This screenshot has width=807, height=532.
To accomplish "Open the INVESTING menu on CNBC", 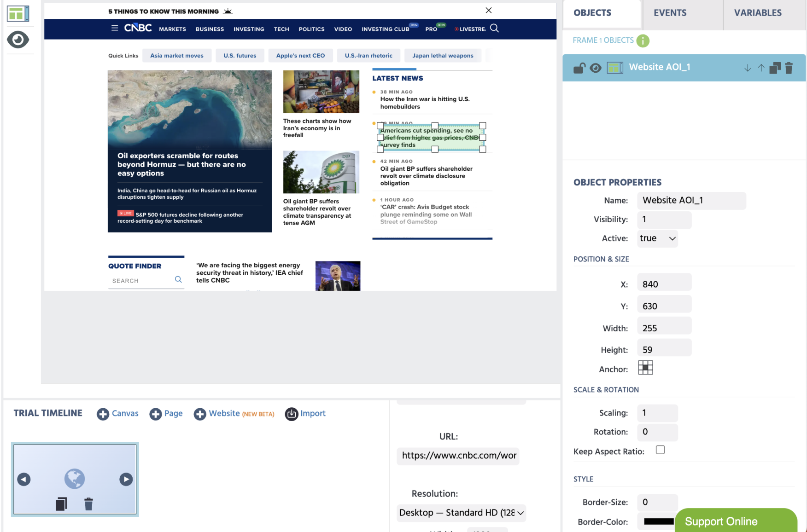I will [x=249, y=29].
